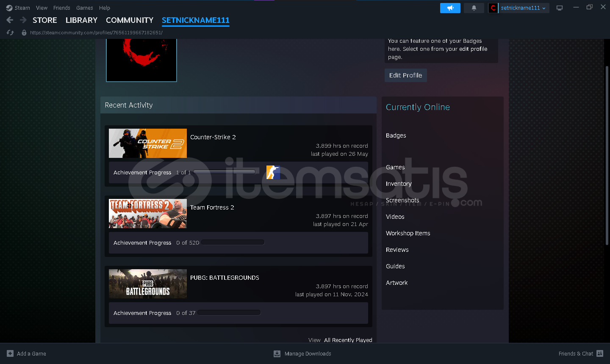
Task: Go back with the left arrow
Action: [x=10, y=20]
